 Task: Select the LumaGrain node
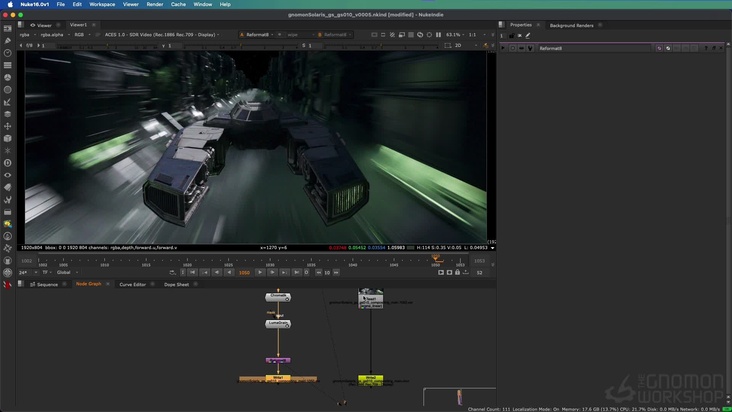(278, 324)
